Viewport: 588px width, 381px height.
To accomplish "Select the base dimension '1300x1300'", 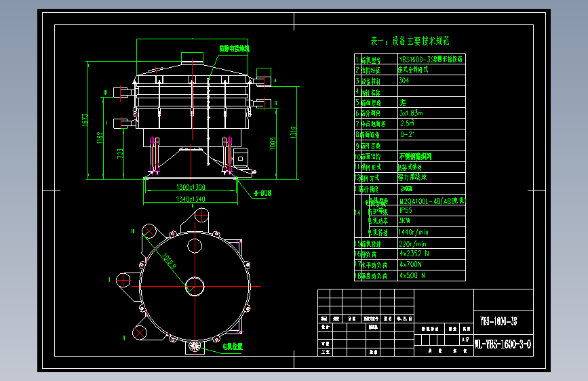I will coord(191,186).
